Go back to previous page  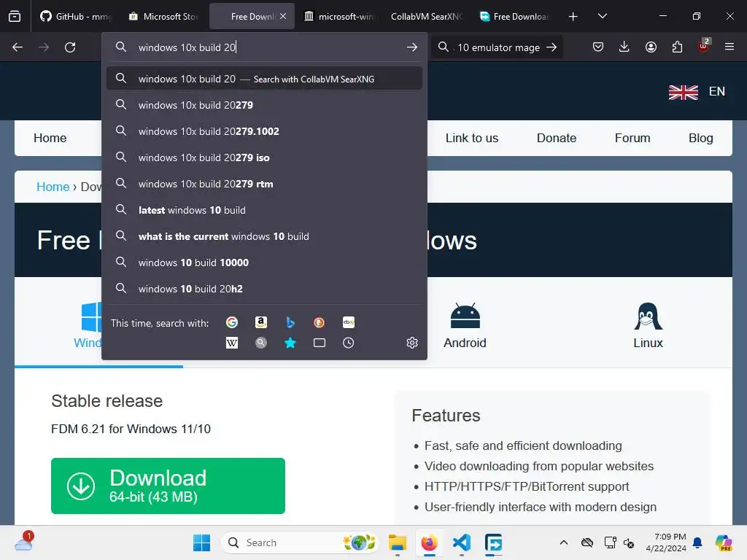(18, 47)
